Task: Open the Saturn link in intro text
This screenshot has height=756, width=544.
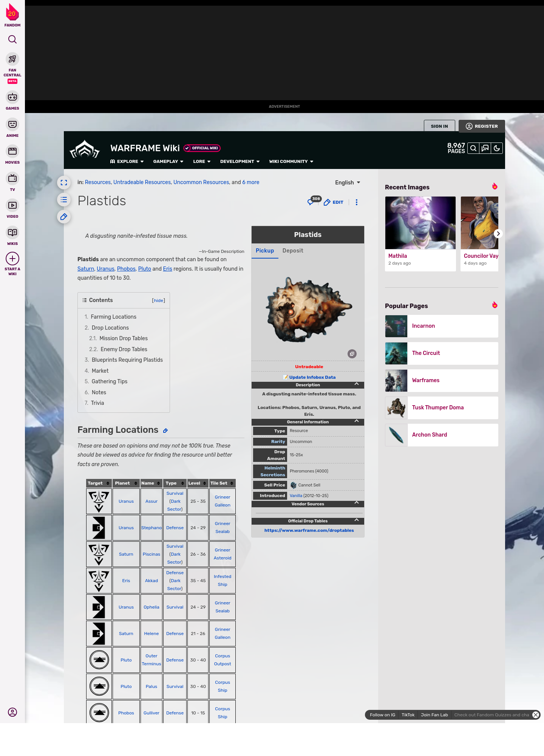Action: (86, 269)
